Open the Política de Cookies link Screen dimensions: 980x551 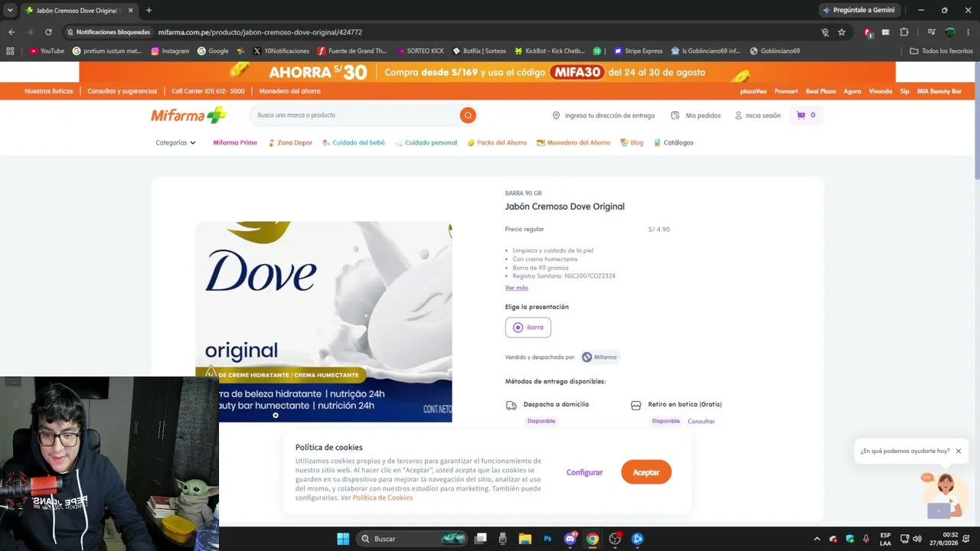(x=383, y=498)
